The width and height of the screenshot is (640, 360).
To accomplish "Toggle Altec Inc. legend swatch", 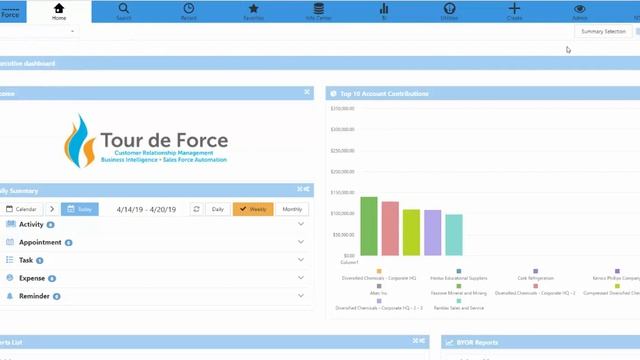I will 379,286.
